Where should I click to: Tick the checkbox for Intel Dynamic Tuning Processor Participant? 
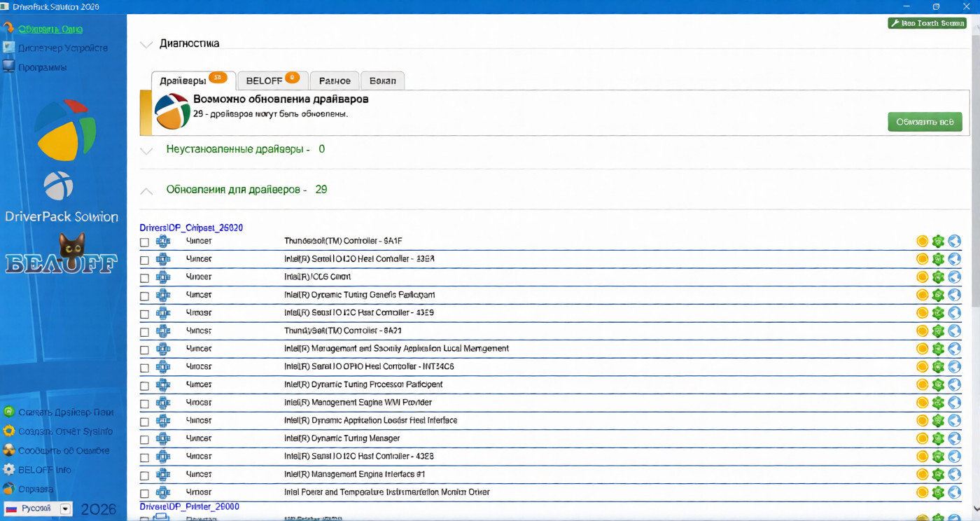coord(144,386)
